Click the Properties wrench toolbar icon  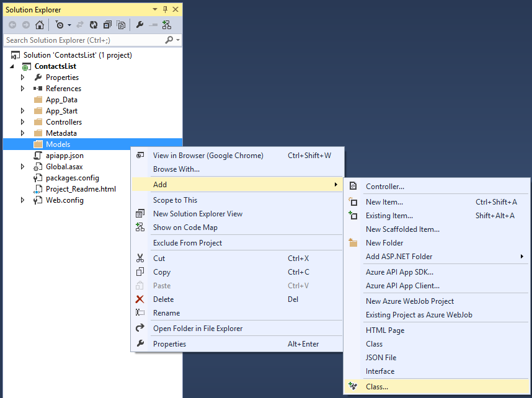click(x=140, y=25)
